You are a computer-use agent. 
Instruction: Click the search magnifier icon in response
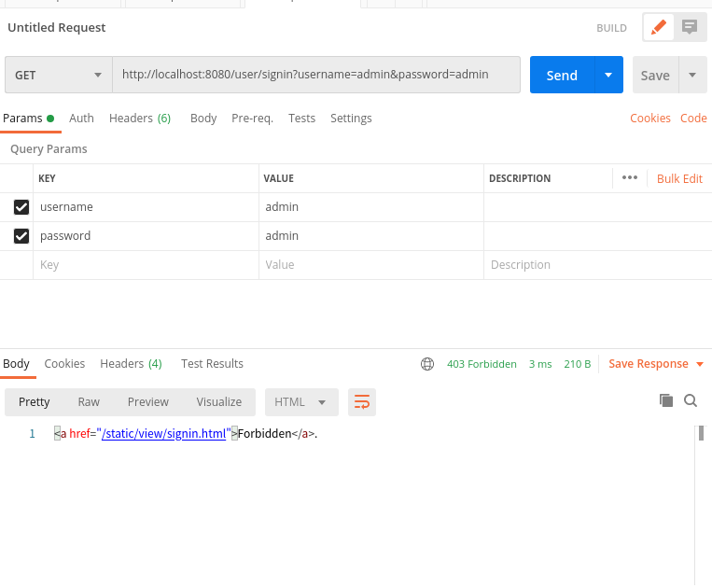(x=691, y=400)
